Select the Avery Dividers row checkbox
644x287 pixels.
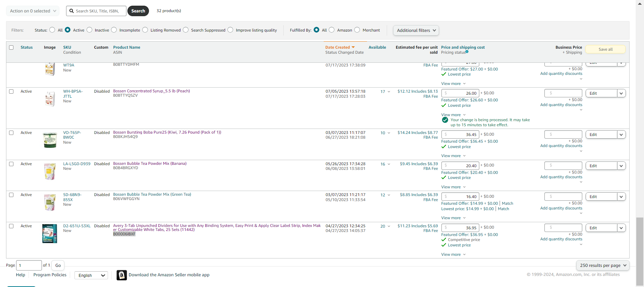11,226
